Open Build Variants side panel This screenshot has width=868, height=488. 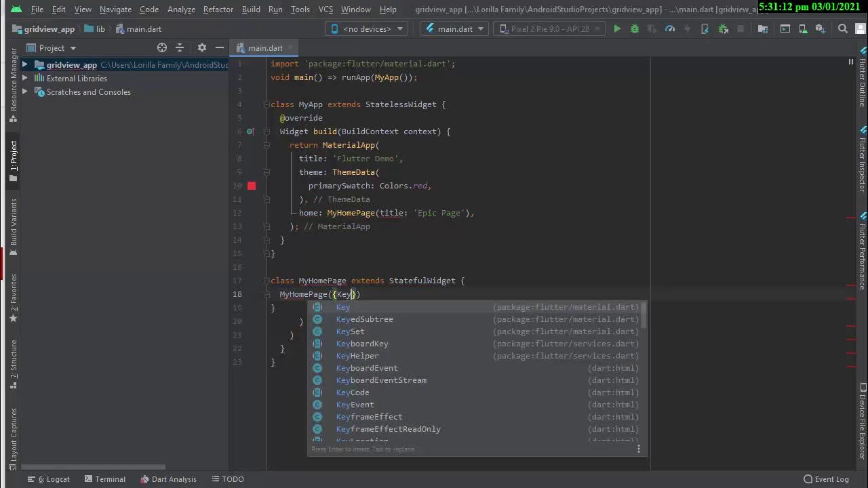[x=13, y=227]
